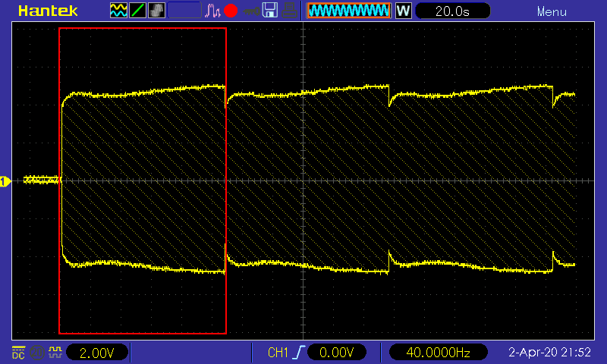Click the waveform memory overview bar
Screen dimensions: 607x364
tap(349, 11)
